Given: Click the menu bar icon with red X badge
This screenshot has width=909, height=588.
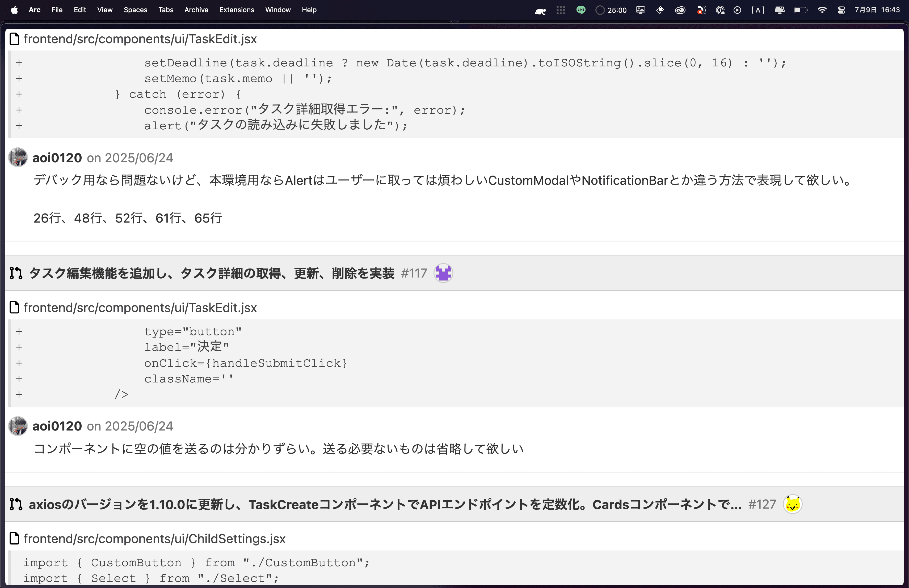Looking at the screenshot, I should (701, 10).
